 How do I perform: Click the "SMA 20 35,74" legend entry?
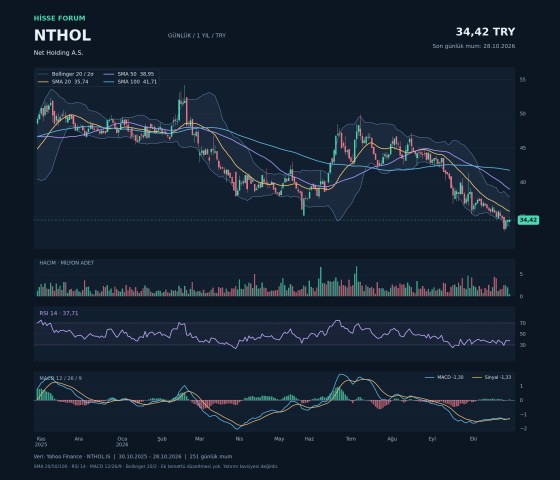pos(63,82)
